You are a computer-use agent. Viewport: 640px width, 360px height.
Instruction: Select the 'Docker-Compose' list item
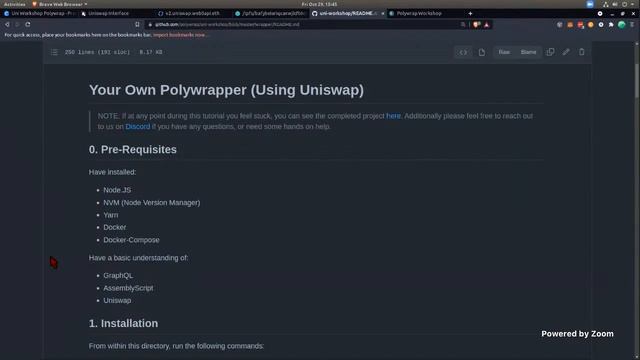[131, 240]
